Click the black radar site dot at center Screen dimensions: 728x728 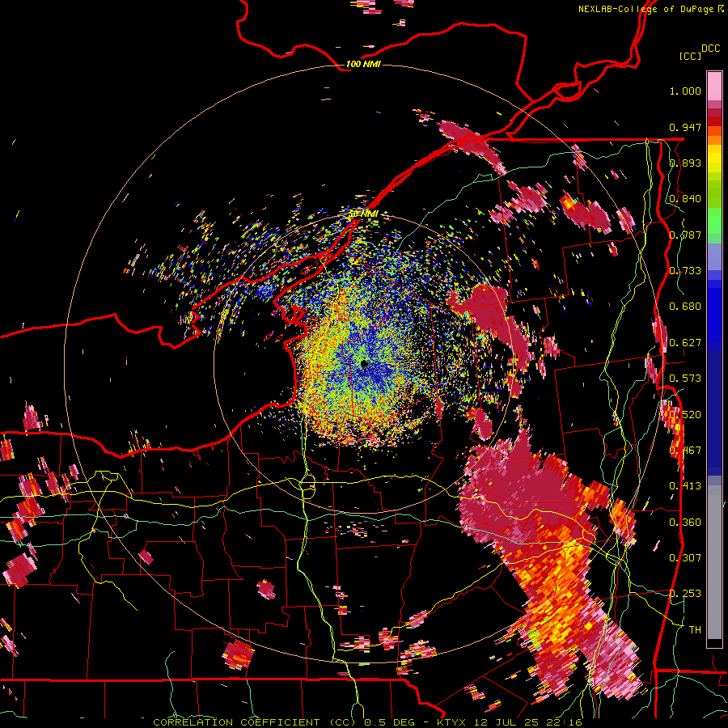tap(364, 364)
